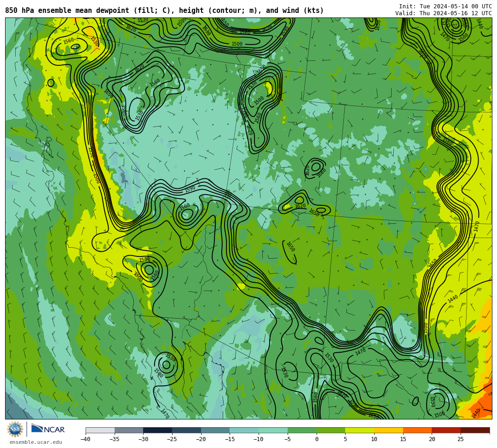
Task: Pick the medium green -5 to 0 swatch
Action: pos(302,430)
